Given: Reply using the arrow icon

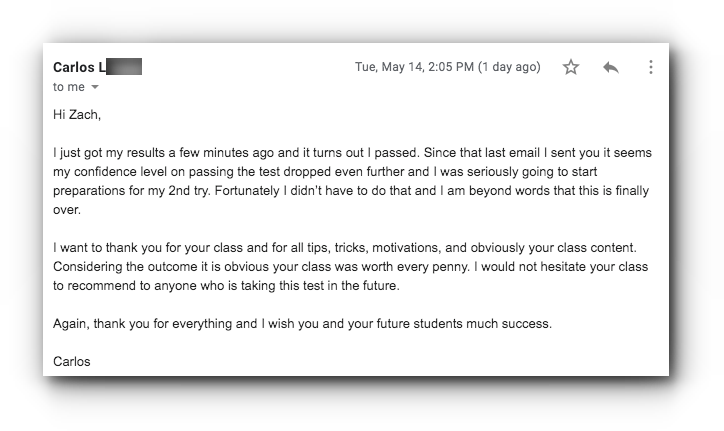Looking at the screenshot, I should click(x=610, y=67).
